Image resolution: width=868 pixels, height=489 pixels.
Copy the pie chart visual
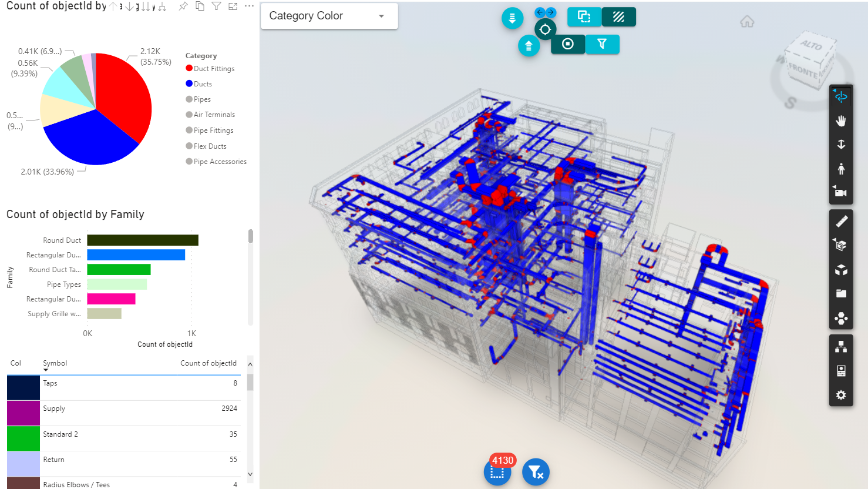click(200, 6)
